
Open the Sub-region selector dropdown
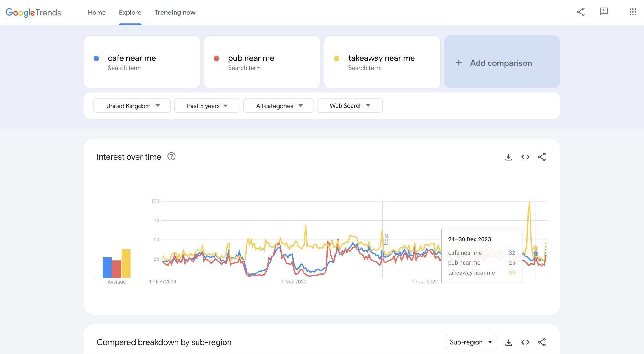click(471, 342)
